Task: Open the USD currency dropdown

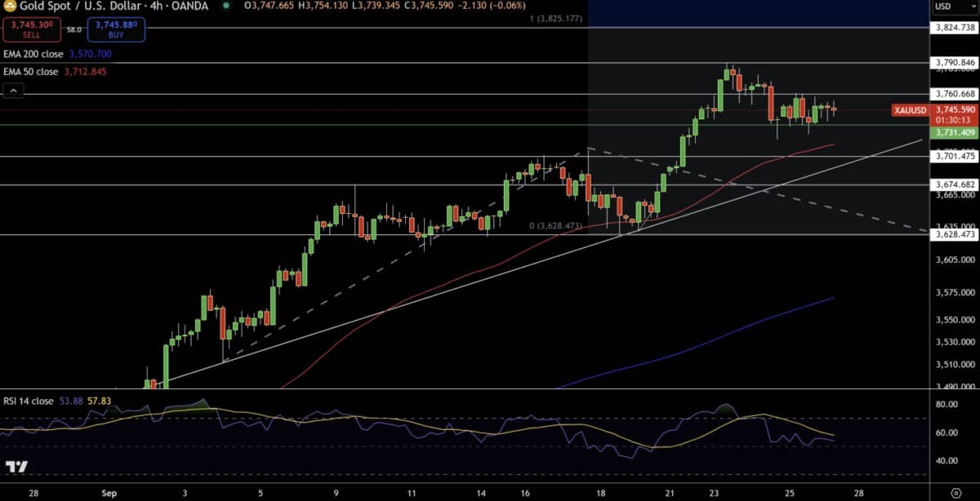Action: click(944, 7)
